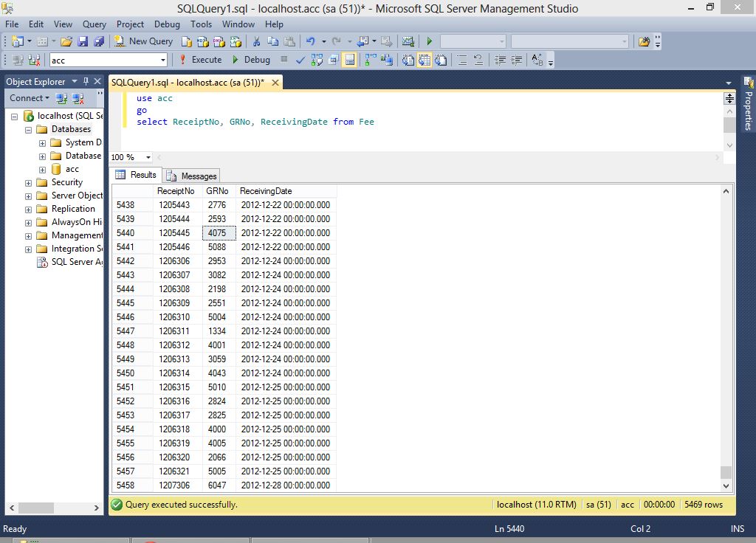The image size is (756, 543).
Task: Select the Management folder in Object Explorer
Action: 77,235
